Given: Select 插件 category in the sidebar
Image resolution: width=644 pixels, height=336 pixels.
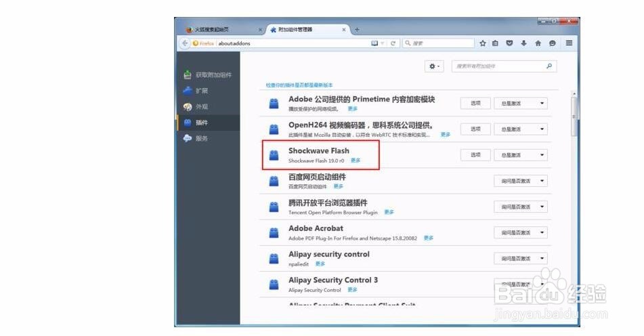Looking at the screenshot, I should (209, 123).
